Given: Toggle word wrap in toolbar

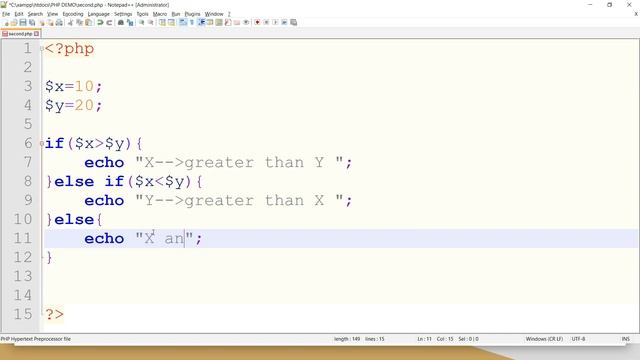Looking at the screenshot, I should 182,22.
